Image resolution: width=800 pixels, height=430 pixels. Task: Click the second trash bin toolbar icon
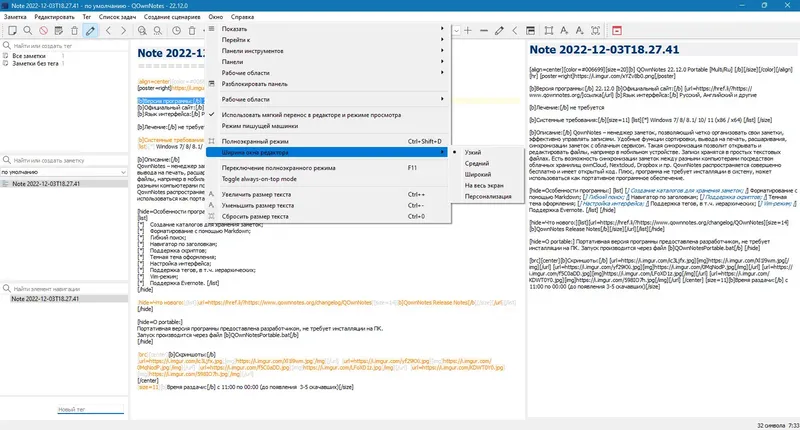pyautogui.click(x=192, y=31)
